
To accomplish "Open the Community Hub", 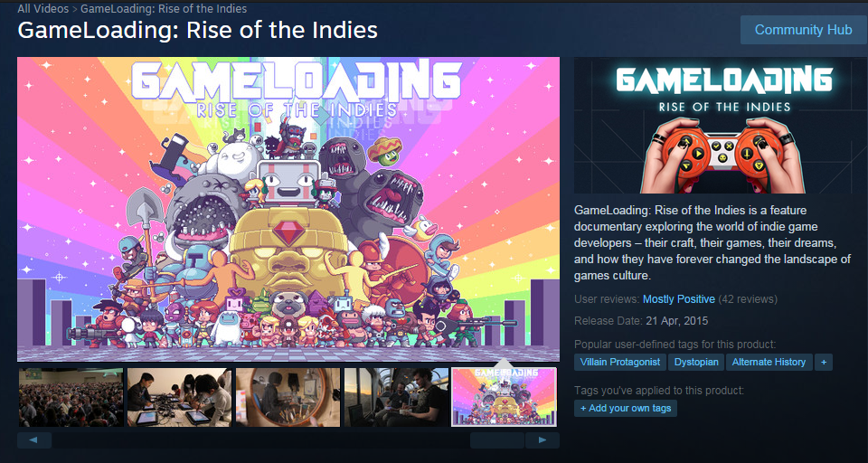I will [x=803, y=30].
